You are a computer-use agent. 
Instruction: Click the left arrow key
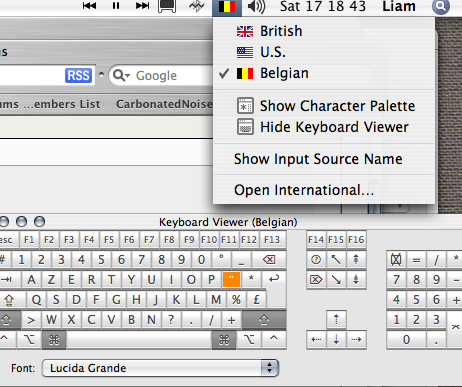pos(316,340)
